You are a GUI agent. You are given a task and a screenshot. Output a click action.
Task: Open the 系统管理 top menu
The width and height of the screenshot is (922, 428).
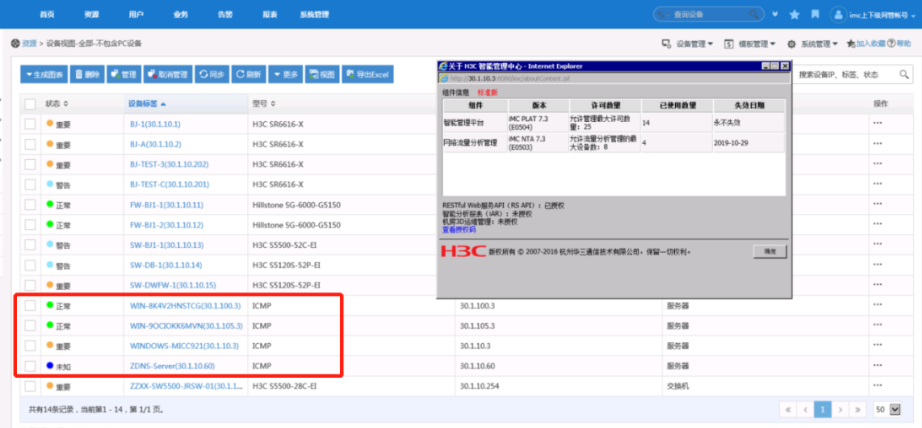point(314,14)
